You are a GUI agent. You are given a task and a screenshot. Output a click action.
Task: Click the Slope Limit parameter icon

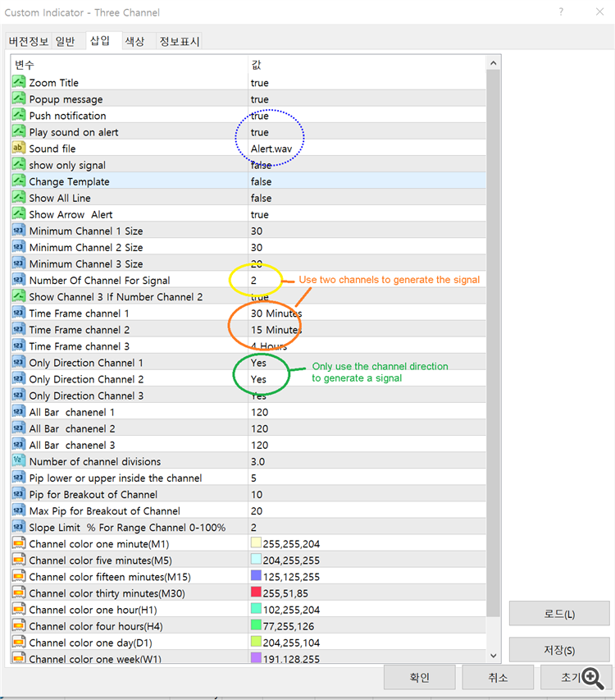pos(19,527)
